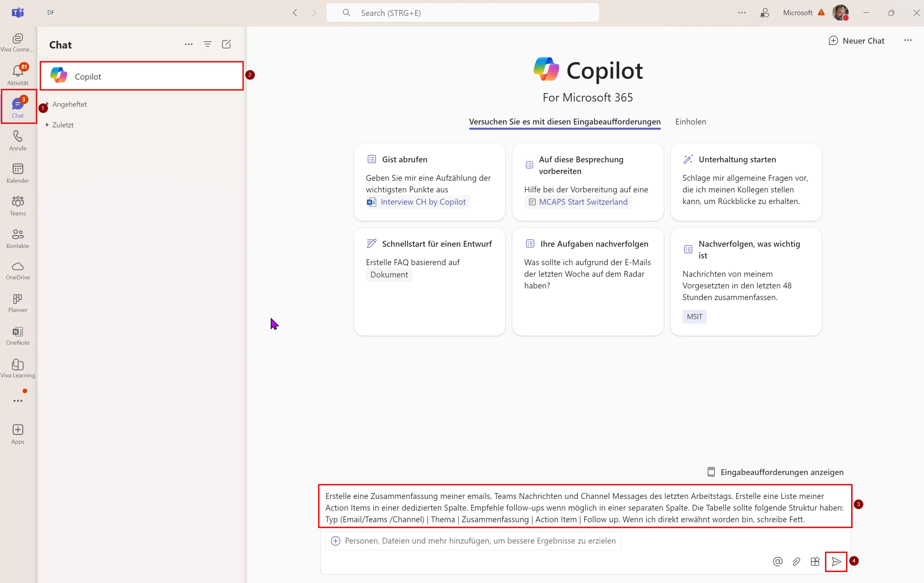This screenshot has width=924, height=583.
Task: Open Viva Learning from the sidebar
Action: (x=18, y=368)
